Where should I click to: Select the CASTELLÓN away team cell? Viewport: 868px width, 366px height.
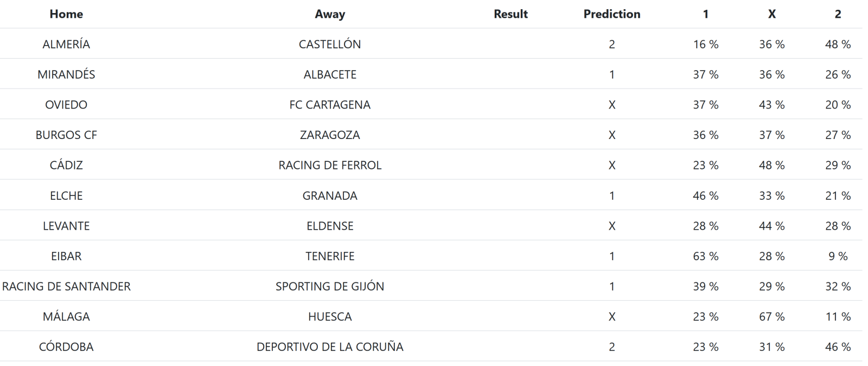coord(330,44)
